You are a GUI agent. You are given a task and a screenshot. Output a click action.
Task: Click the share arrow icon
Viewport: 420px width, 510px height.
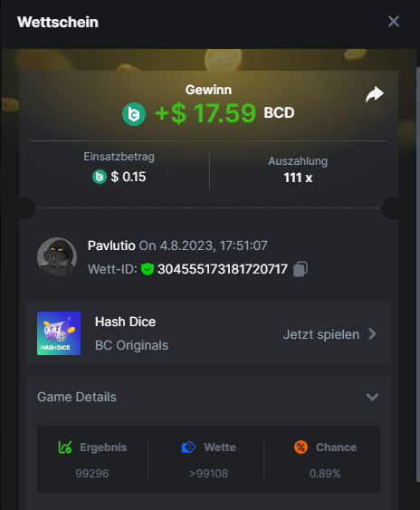(x=375, y=94)
